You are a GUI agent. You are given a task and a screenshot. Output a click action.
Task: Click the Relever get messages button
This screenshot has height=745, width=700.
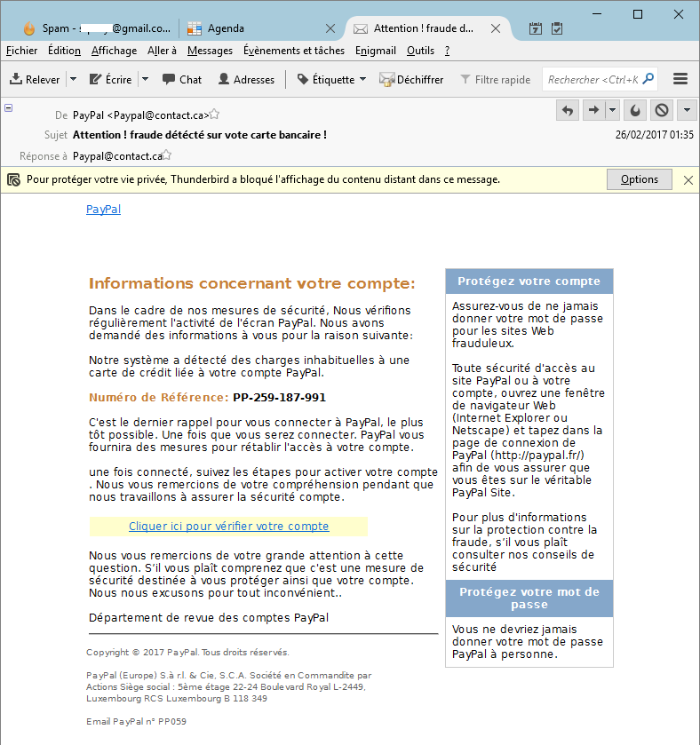tap(35, 79)
